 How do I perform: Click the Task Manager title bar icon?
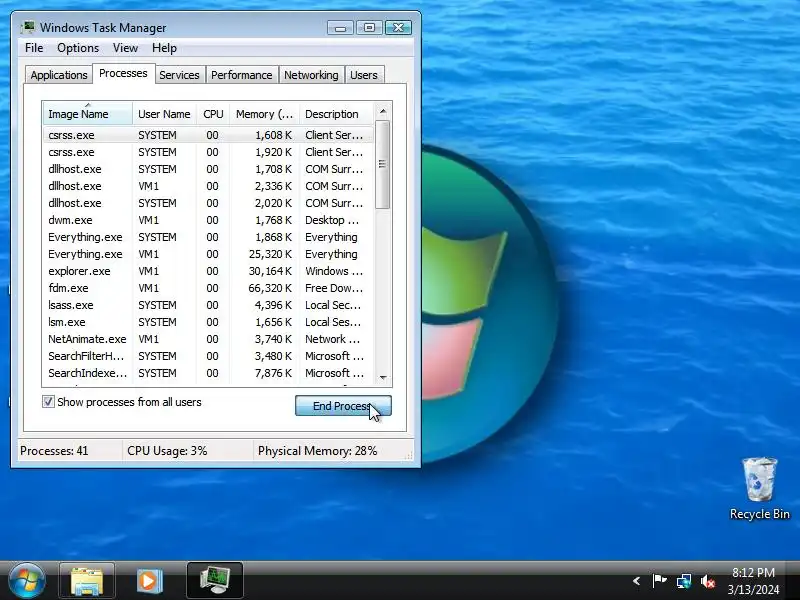point(28,27)
